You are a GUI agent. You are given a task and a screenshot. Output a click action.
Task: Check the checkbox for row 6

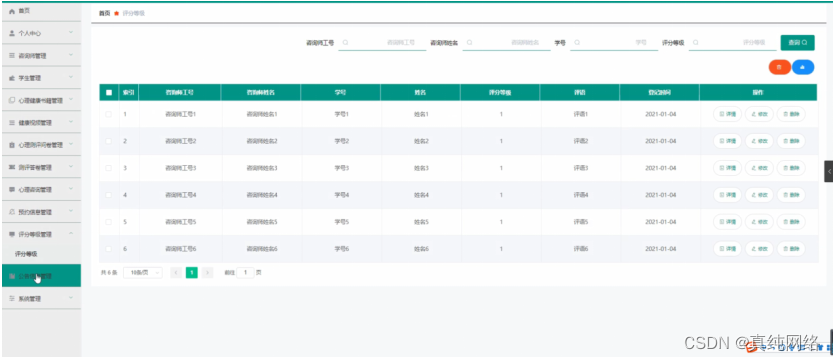pyautogui.click(x=109, y=249)
